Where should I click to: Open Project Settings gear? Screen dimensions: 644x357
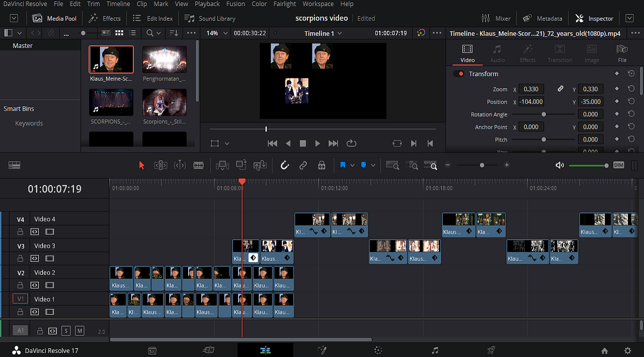point(627,351)
